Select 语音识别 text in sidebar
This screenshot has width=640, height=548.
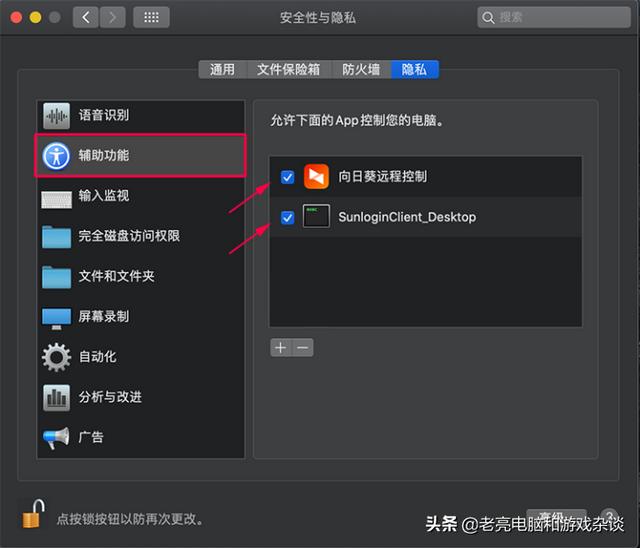pos(104,115)
